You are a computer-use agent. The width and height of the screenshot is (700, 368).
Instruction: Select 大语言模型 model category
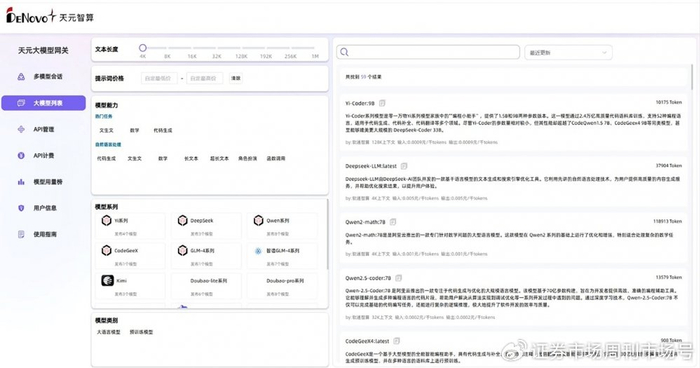(x=108, y=332)
